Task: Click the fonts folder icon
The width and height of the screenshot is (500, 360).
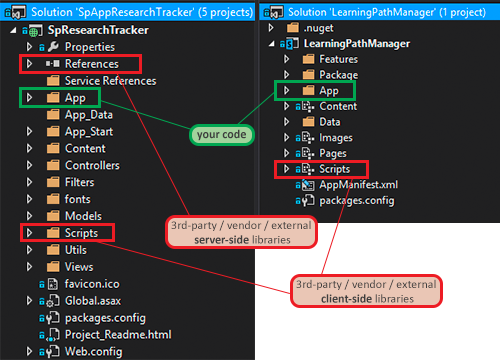Action: [53, 199]
